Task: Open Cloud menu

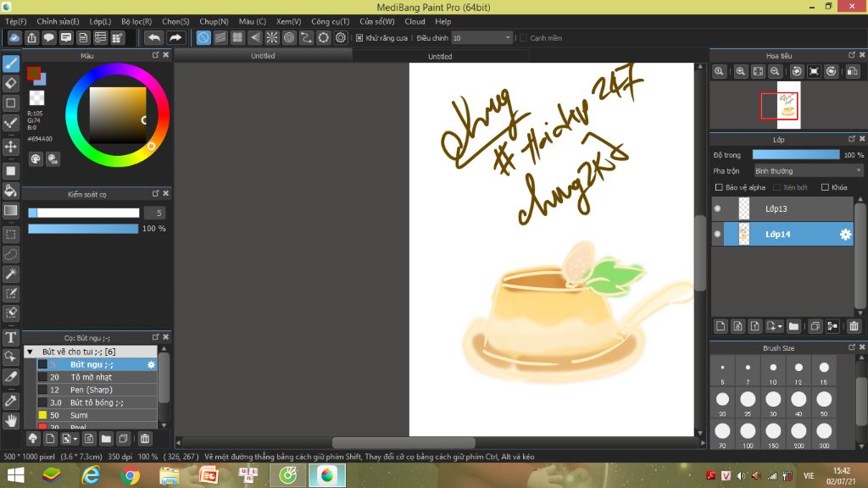Action: pos(415,21)
